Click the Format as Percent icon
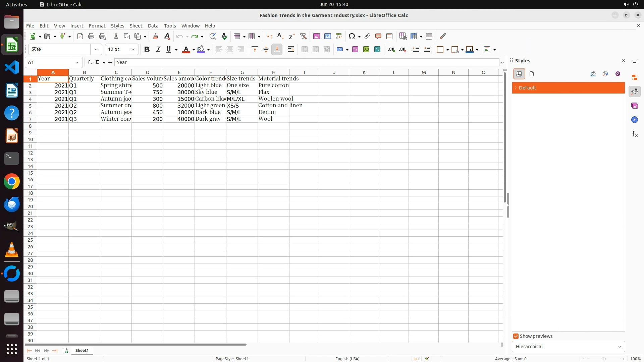The height and width of the screenshot is (362, 644). 355,50
